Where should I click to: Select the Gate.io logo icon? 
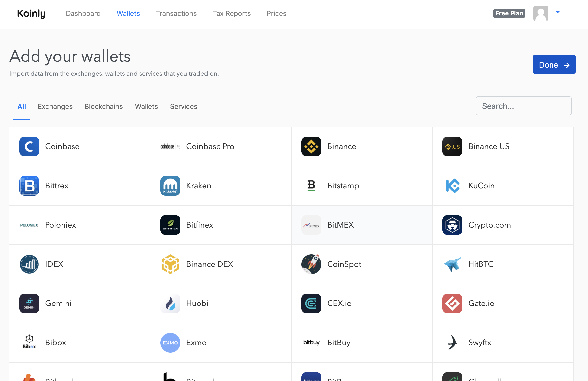[x=452, y=304]
